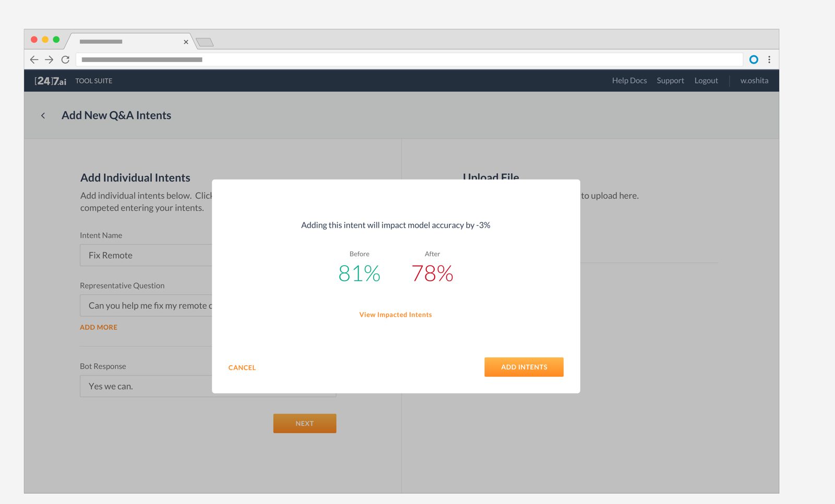The width and height of the screenshot is (835, 504).
Task: Open Help Docs in header
Action: [x=629, y=80]
